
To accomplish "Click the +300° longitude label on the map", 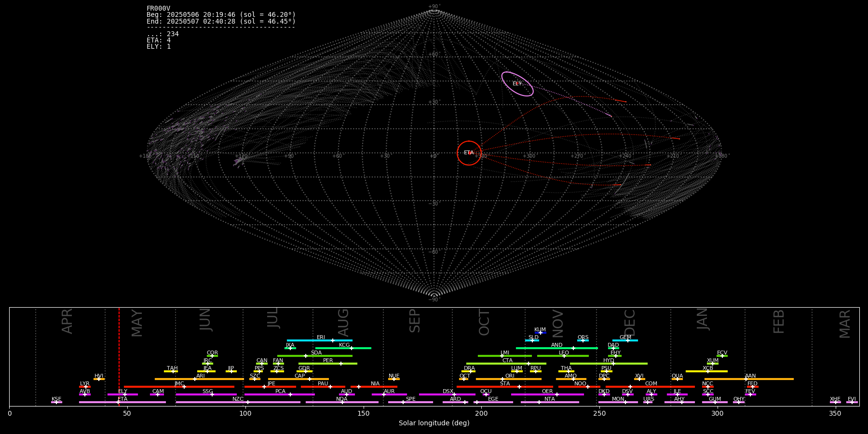I will click(x=530, y=156).
